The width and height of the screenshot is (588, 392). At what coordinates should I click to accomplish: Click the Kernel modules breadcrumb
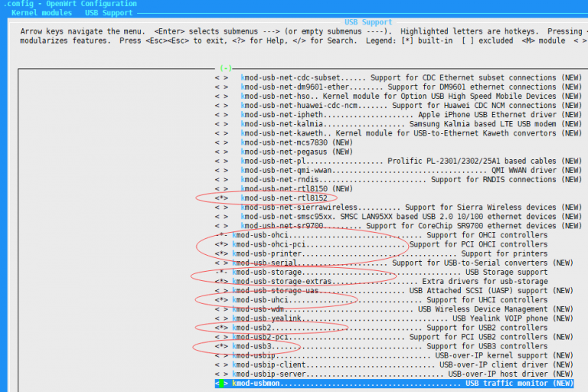point(41,13)
